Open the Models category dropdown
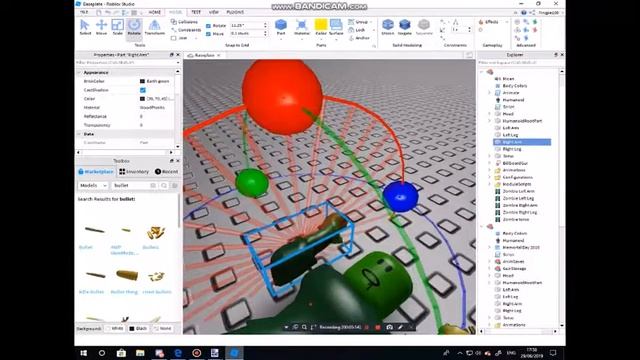 (93, 185)
